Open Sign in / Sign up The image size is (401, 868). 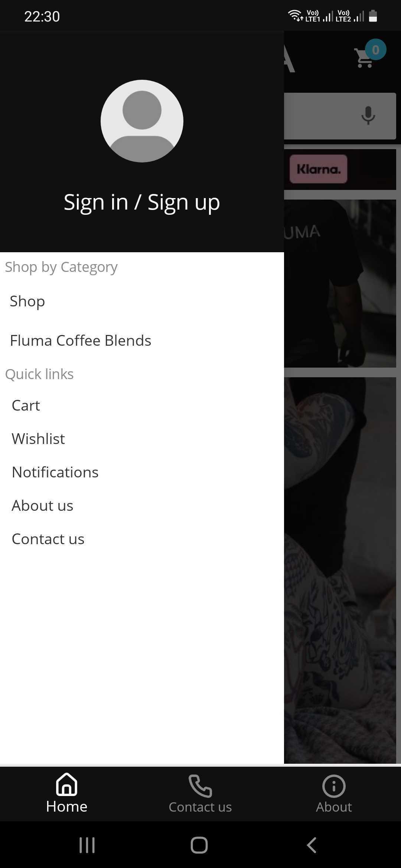tap(142, 202)
